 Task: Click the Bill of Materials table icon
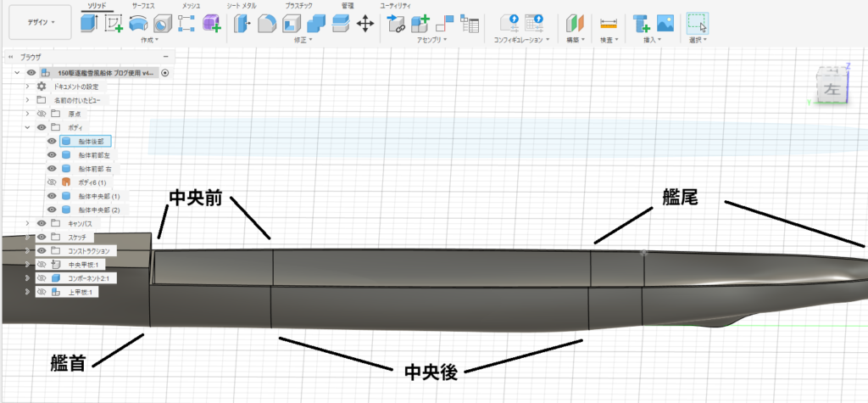point(470,23)
